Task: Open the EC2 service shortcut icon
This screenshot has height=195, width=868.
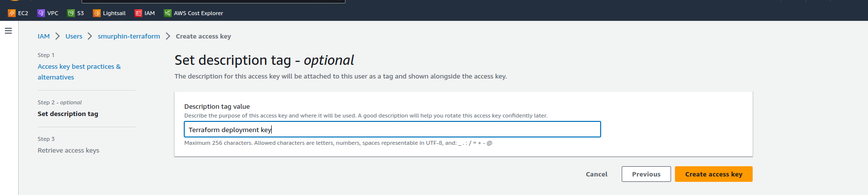Action: click(x=12, y=13)
